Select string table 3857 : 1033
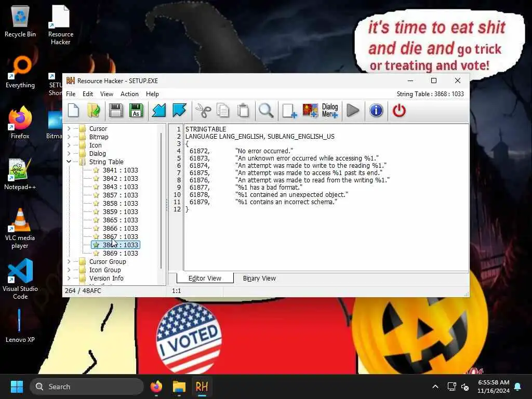The height and width of the screenshot is (399, 532). point(120,195)
